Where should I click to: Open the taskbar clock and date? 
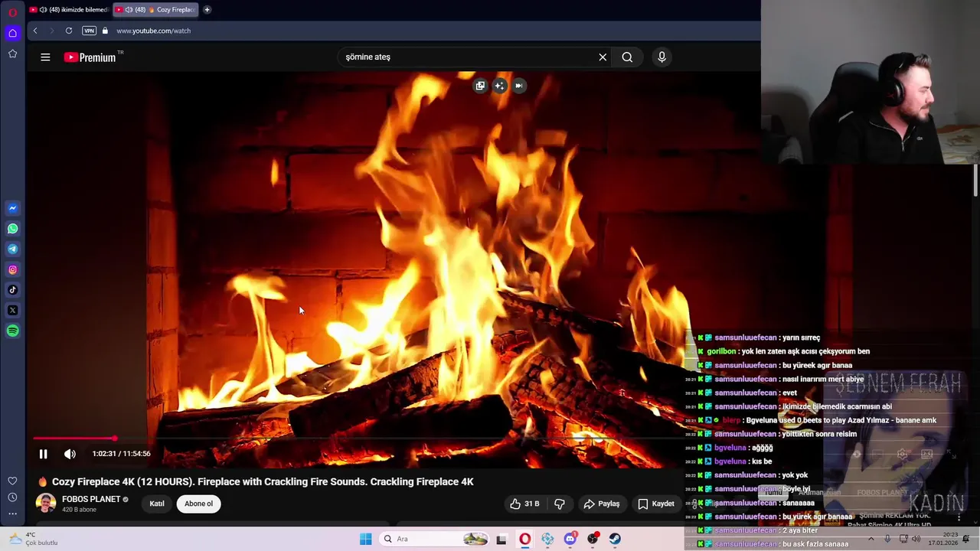943,539
